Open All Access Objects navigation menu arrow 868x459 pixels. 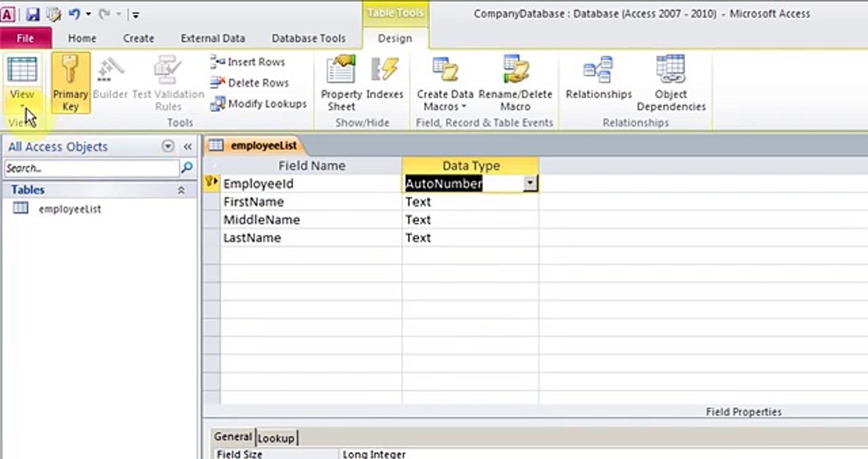168,147
